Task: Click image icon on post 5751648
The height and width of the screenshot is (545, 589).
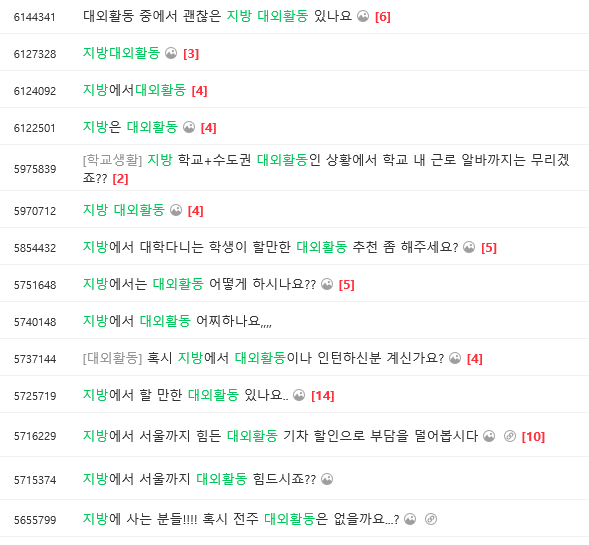Action: click(327, 284)
